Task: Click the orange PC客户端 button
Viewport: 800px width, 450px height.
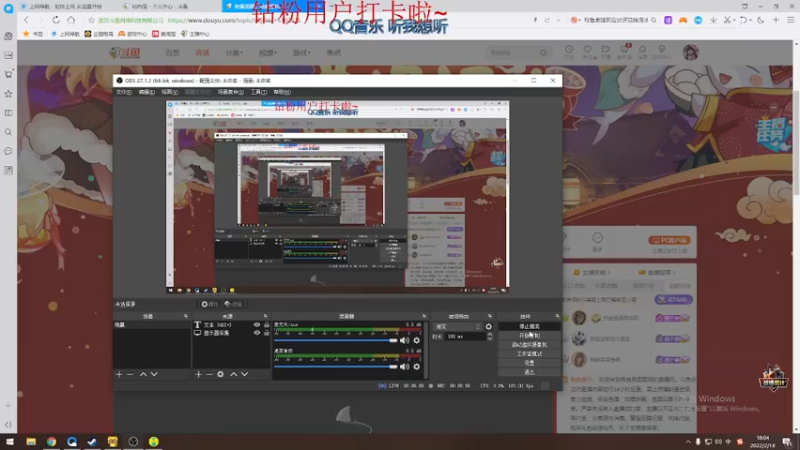Action: point(669,240)
